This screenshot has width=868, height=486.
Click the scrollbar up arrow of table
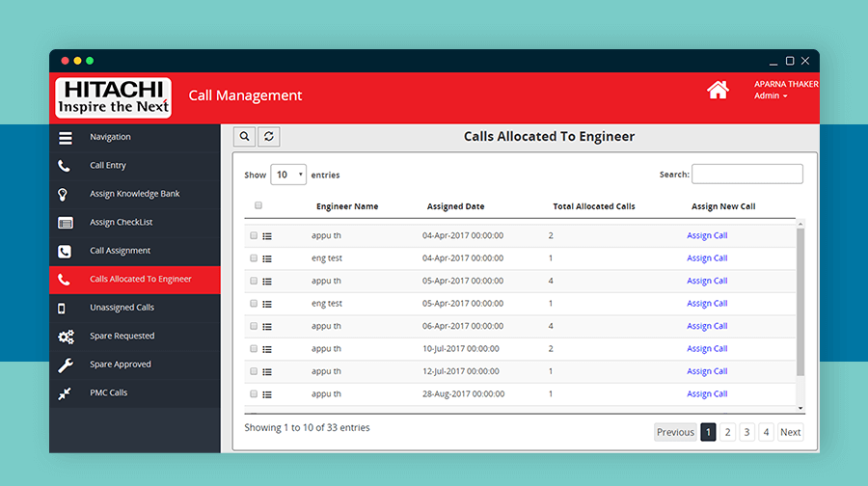click(800, 224)
